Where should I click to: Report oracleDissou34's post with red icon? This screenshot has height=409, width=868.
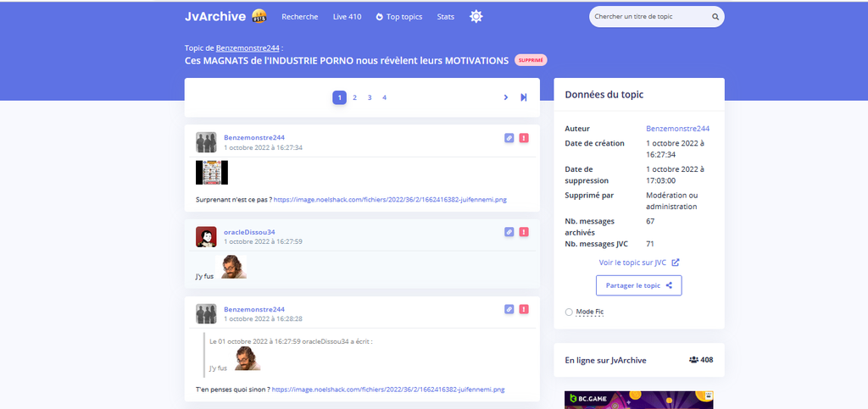click(x=524, y=232)
